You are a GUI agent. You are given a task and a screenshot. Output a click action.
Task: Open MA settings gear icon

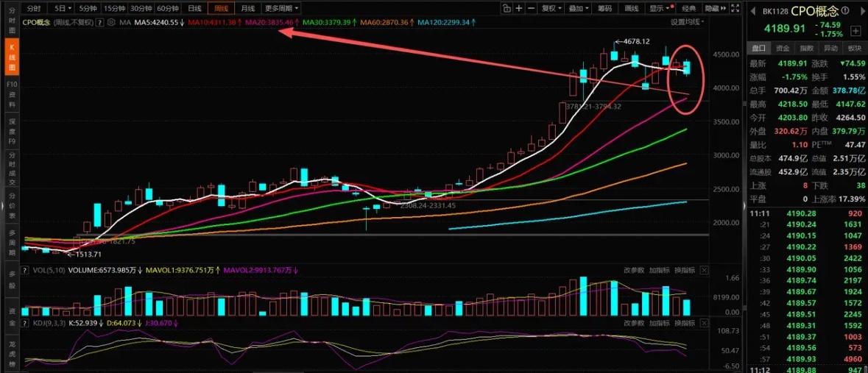[111, 22]
